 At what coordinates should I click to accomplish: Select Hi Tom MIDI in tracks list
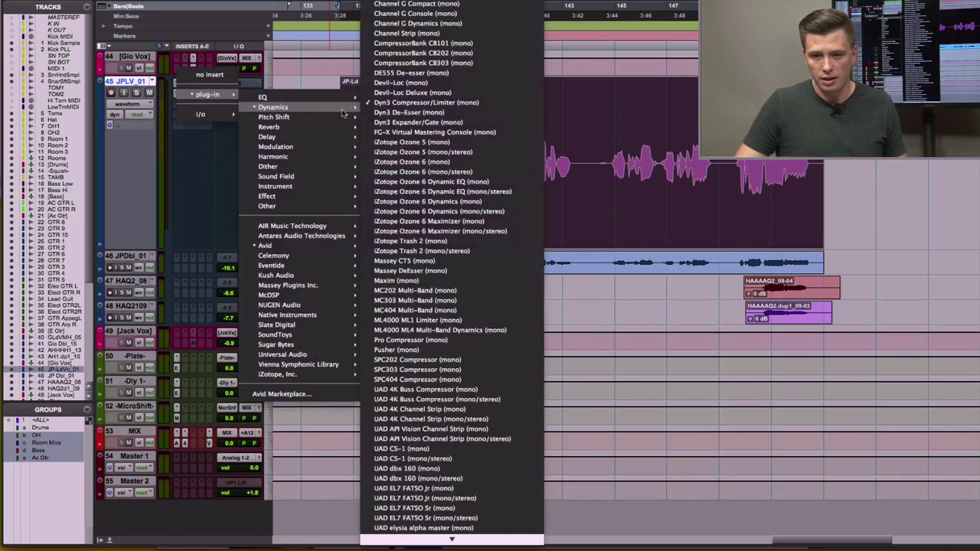point(63,101)
